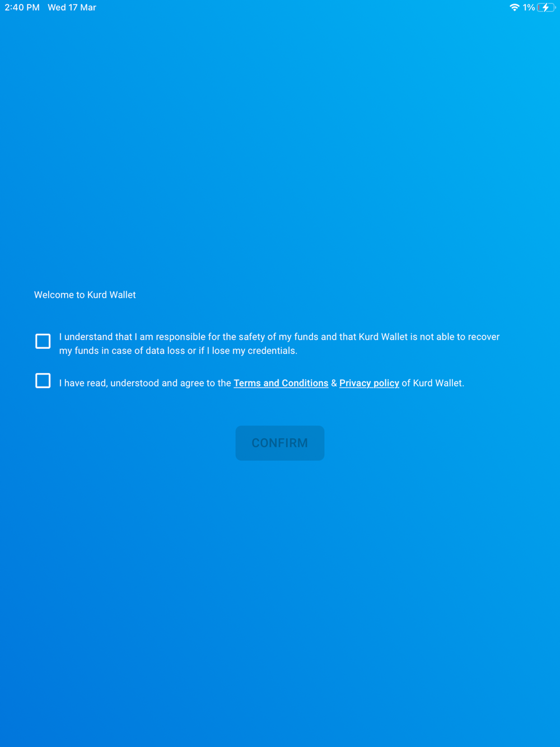
Task: Tap the Welcome to Kurd Wallet heading
Action: coord(85,295)
